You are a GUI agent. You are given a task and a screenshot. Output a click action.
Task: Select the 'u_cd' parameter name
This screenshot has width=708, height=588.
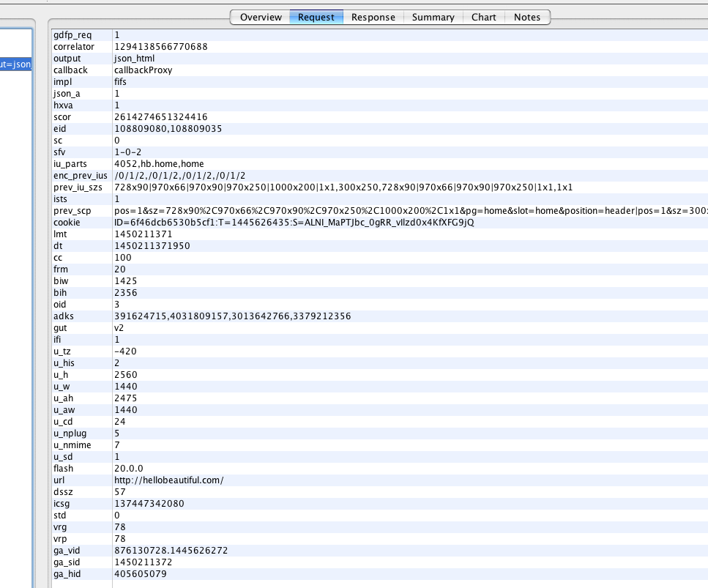tap(63, 422)
